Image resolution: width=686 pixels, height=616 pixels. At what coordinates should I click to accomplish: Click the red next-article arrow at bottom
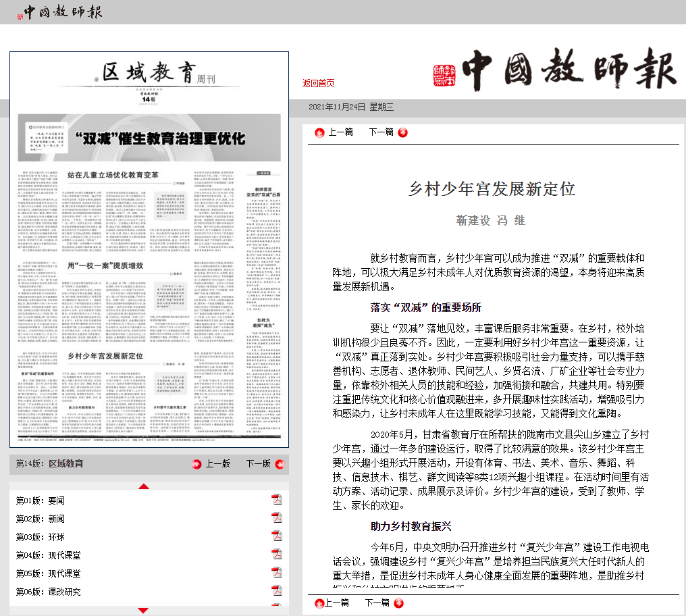398,604
